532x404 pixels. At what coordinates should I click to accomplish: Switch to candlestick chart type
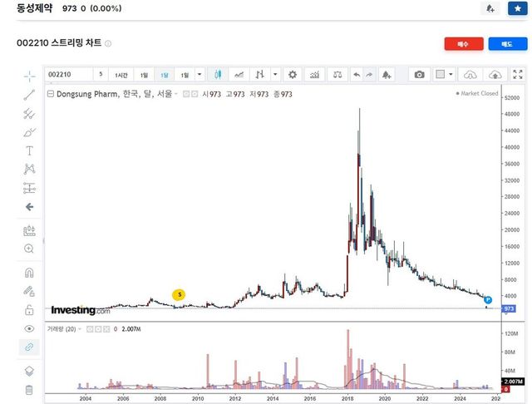click(218, 74)
